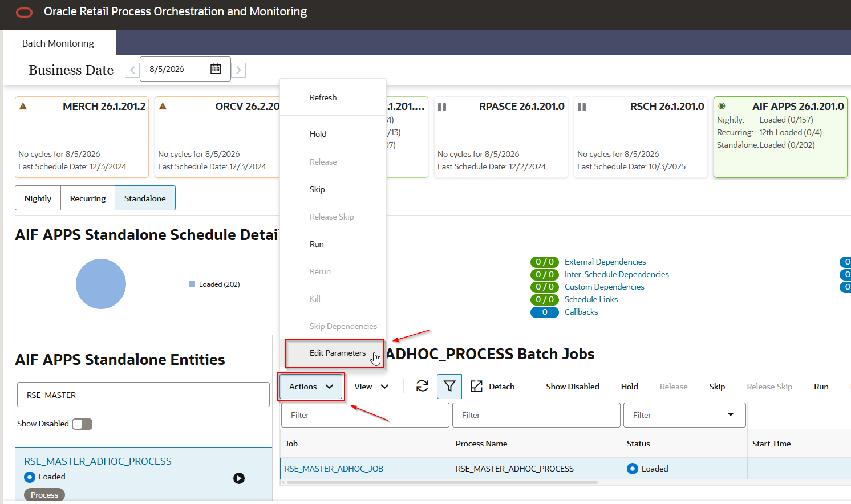This screenshot has height=504, width=851.
Task: Click Skip button in jobs toolbar
Action: click(x=717, y=387)
